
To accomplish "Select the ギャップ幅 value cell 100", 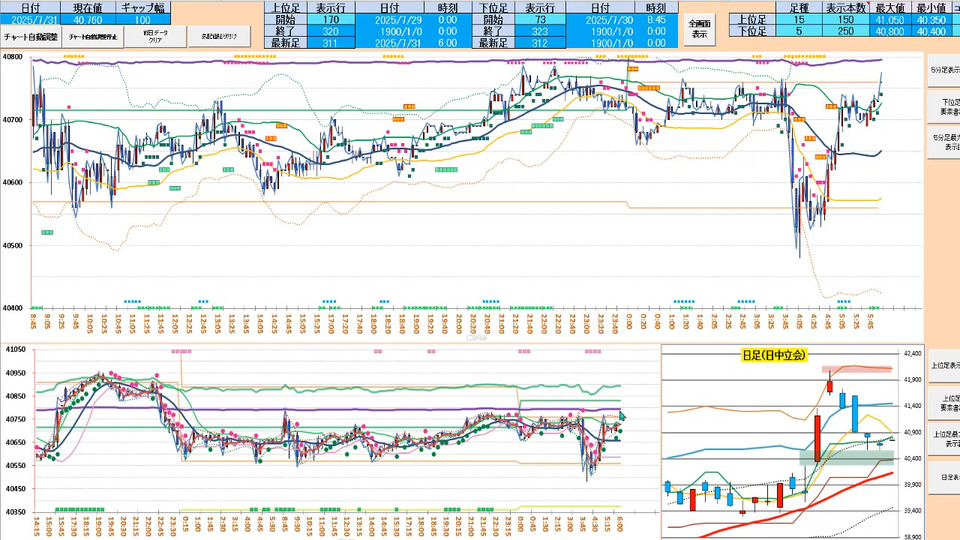I will pos(143,20).
